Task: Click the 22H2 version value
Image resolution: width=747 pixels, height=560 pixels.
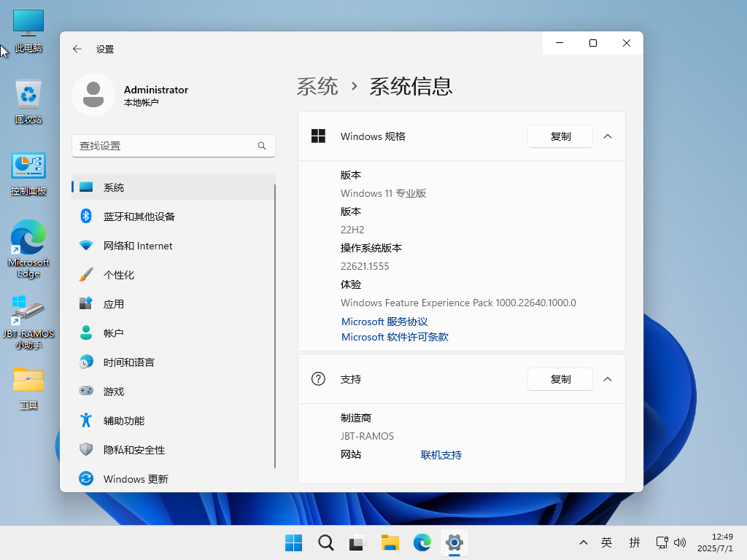Action: [352, 230]
